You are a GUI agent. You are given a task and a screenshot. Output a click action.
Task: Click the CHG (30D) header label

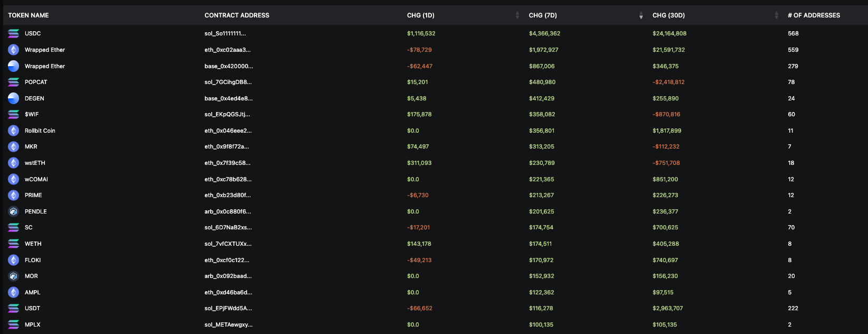668,15
